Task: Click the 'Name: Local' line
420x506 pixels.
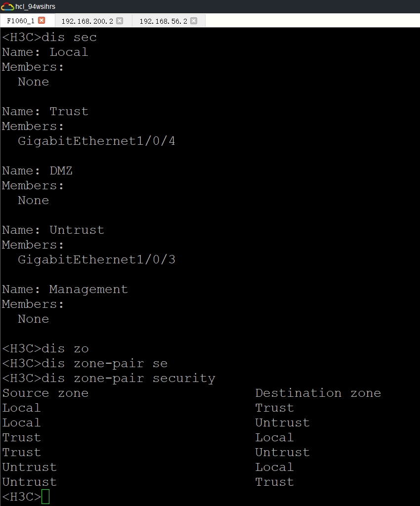Action: pyautogui.click(x=45, y=52)
